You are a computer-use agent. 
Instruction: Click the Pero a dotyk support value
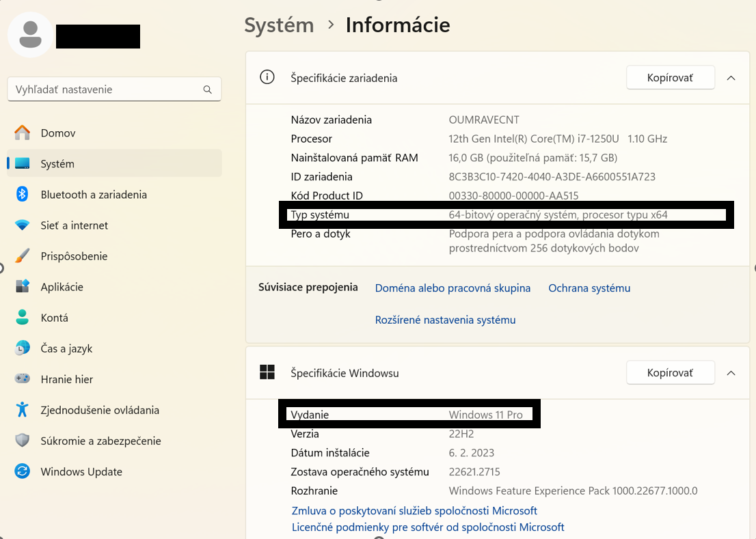point(554,241)
